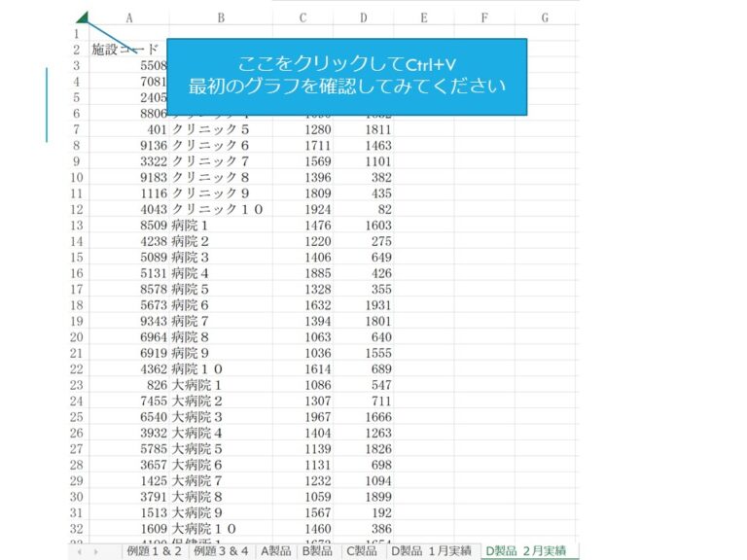The height and width of the screenshot is (560, 747).
Task: Select column F header
Action: [484, 18]
